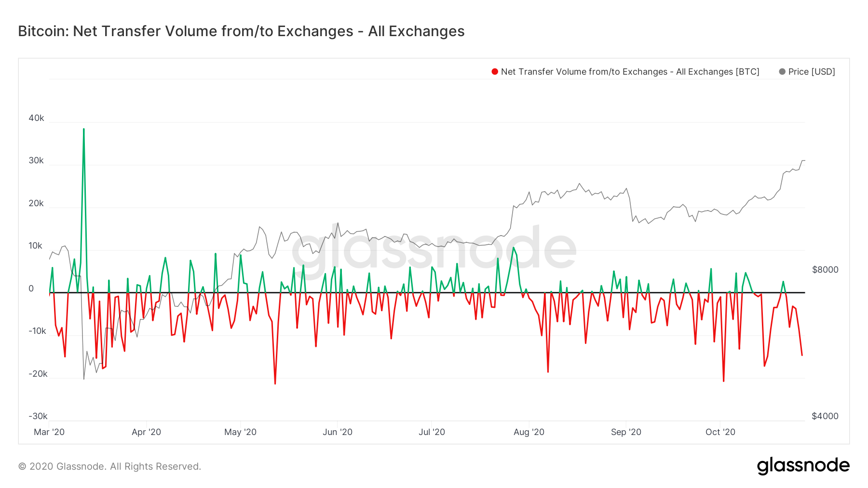Image resolution: width=868 pixels, height=488 pixels.
Task: Click the Jul '20 x-axis label
Action: point(432,432)
